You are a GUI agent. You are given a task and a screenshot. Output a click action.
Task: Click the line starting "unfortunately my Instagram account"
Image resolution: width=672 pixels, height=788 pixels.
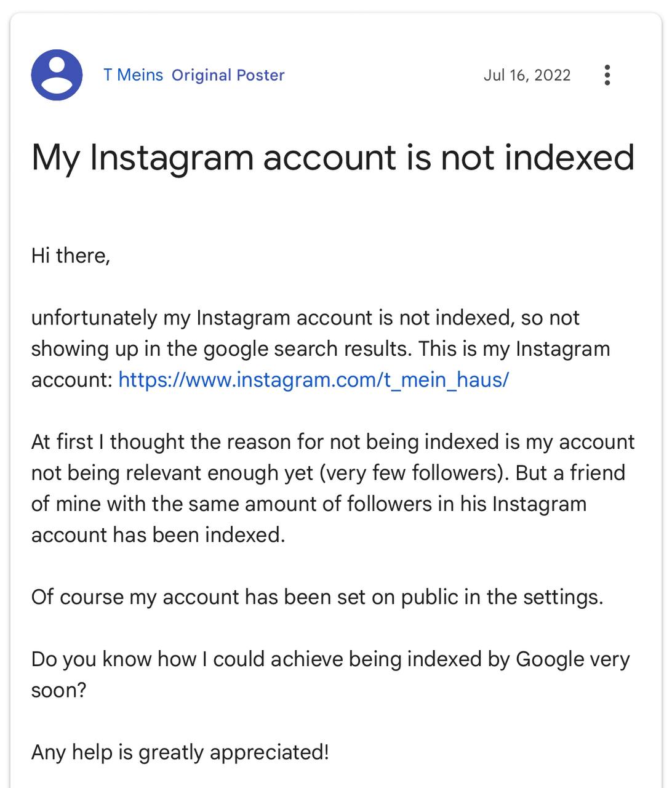(x=305, y=318)
